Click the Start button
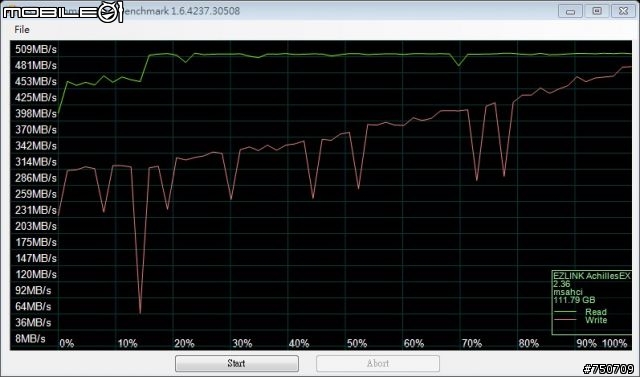Viewport: 640px width, 377px height. [237, 363]
